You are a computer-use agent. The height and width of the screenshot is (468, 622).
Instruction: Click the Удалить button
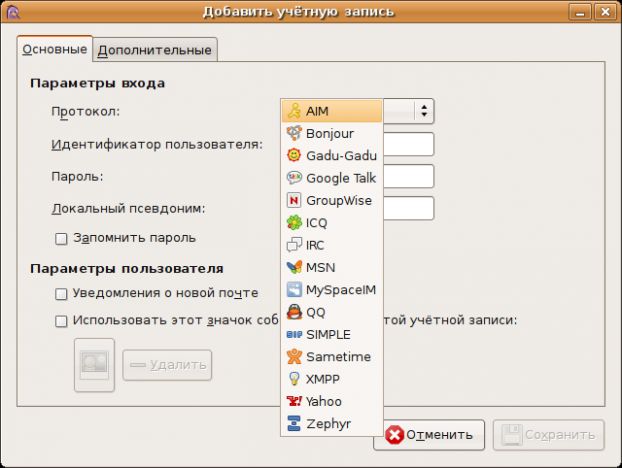(167, 365)
